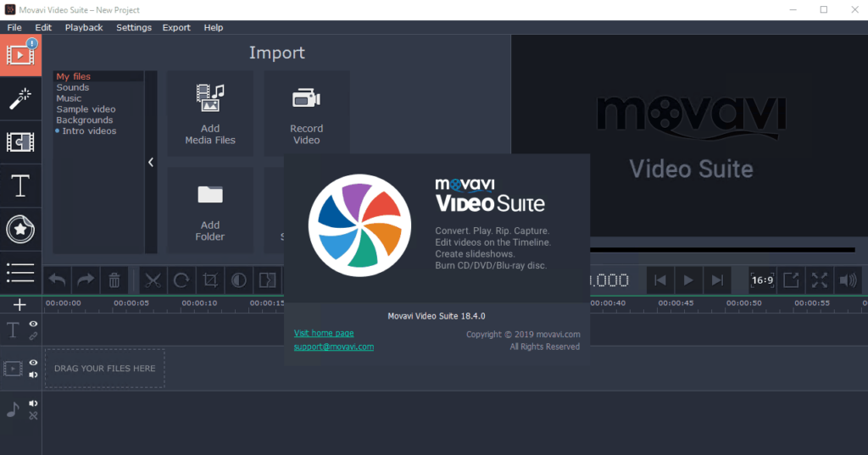Rotate the clip

pyautogui.click(x=181, y=280)
